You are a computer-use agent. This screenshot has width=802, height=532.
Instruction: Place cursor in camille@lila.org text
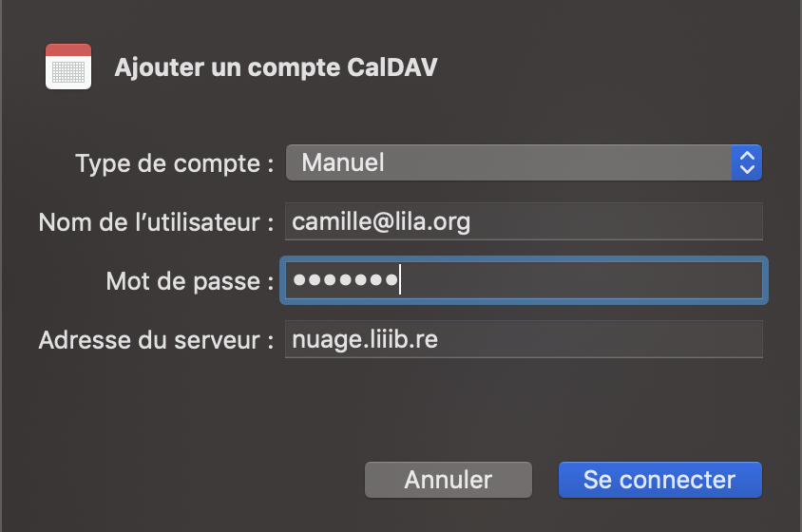click(x=380, y=221)
